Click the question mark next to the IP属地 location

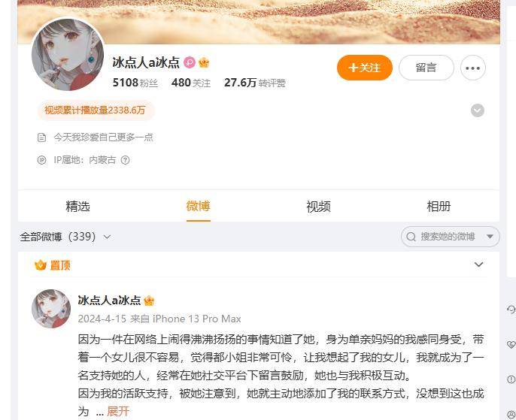click(x=125, y=160)
